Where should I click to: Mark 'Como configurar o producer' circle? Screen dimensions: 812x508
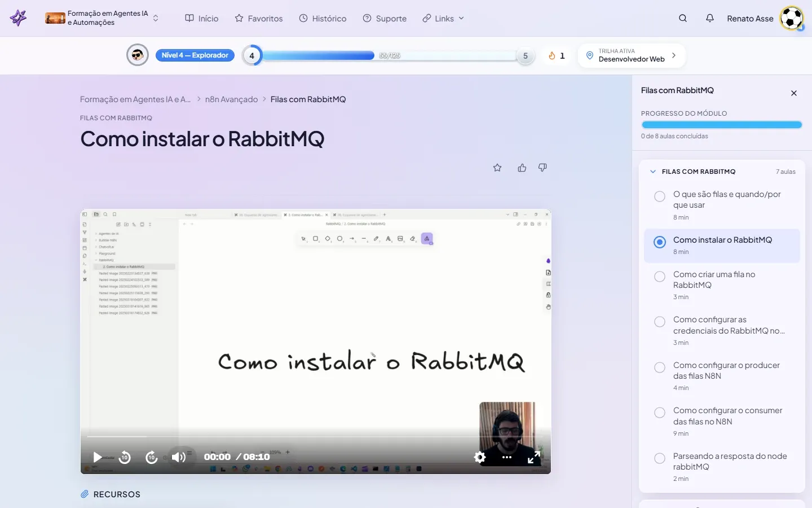(x=659, y=367)
